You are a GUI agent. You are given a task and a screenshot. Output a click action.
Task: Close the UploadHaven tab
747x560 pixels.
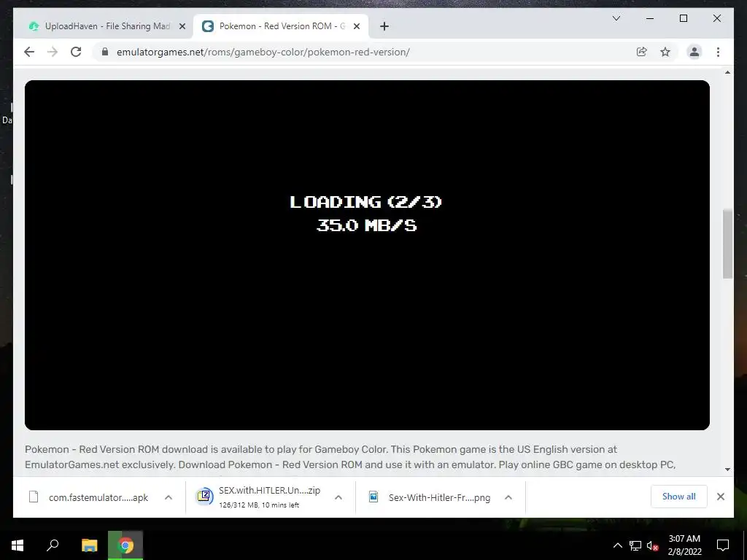(x=182, y=26)
